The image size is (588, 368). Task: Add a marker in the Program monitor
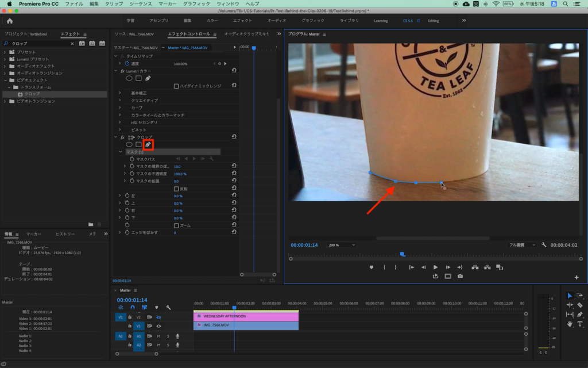click(372, 267)
